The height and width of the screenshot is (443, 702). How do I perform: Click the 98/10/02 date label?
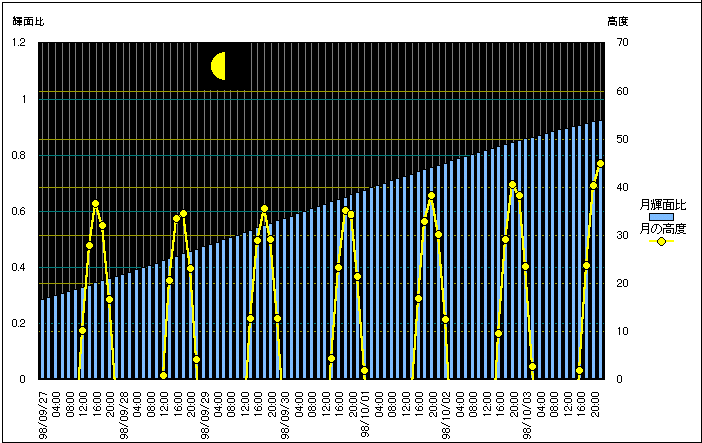click(448, 411)
